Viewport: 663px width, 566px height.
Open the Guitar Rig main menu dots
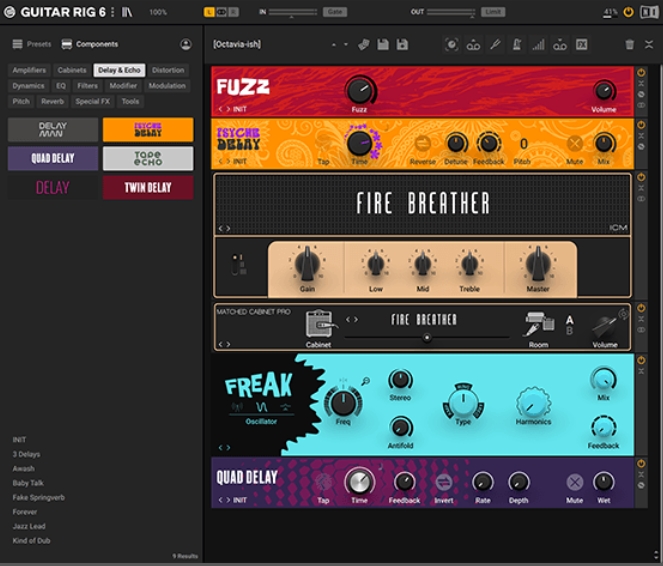point(112,12)
